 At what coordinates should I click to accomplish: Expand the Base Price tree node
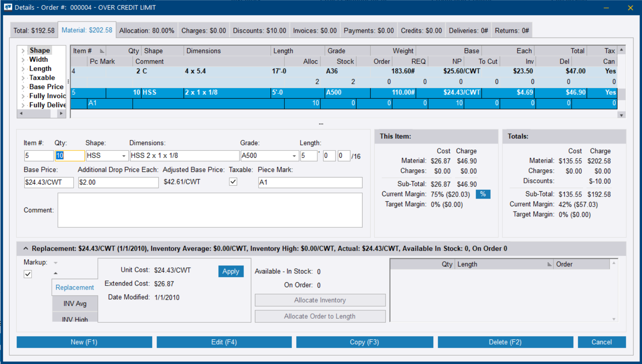click(x=23, y=87)
